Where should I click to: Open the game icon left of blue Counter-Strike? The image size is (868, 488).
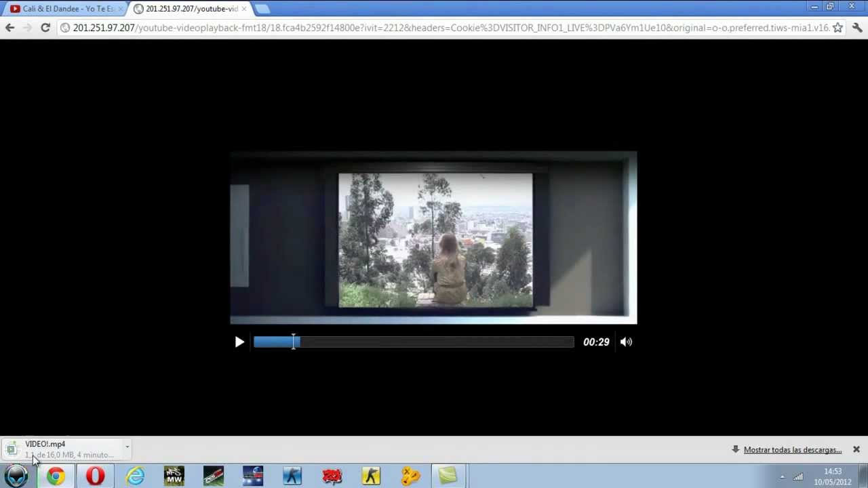click(x=253, y=476)
